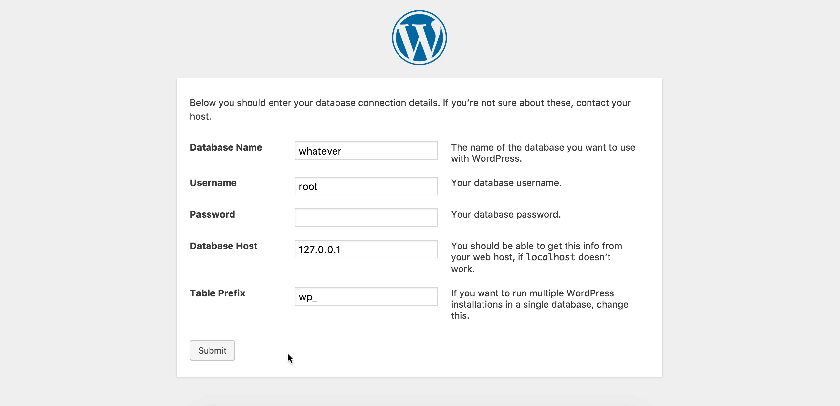
Task: Click into the empty Password field
Action: coord(366,217)
